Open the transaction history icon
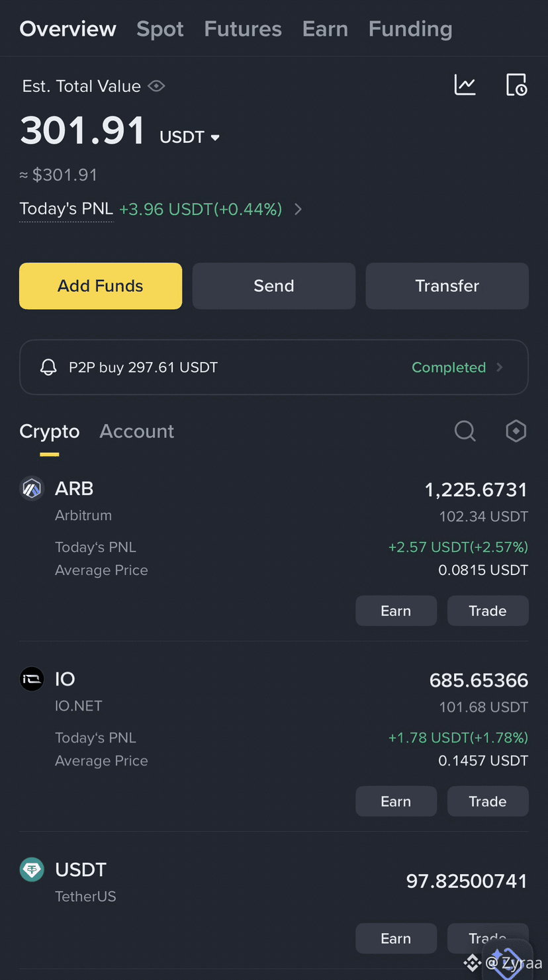 [x=516, y=85]
